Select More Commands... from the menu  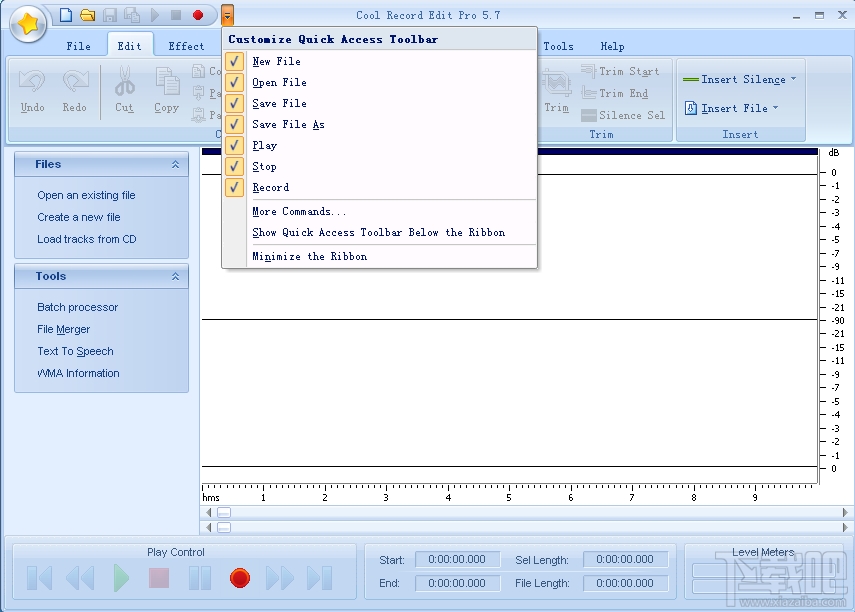[x=299, y=211]
